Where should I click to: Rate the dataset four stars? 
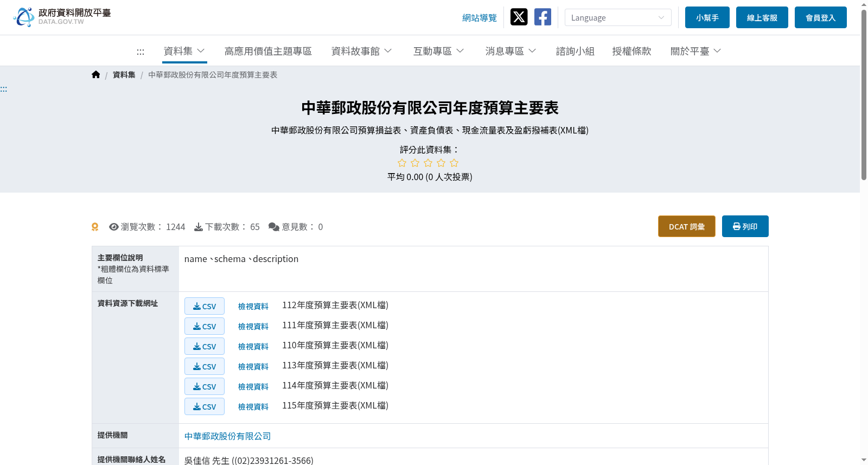tap(441, 163)
